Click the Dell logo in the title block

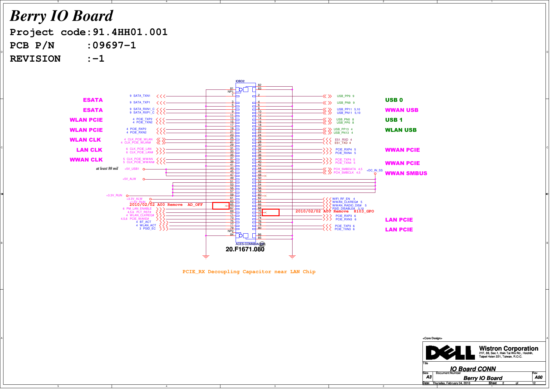tap(450, 353)
